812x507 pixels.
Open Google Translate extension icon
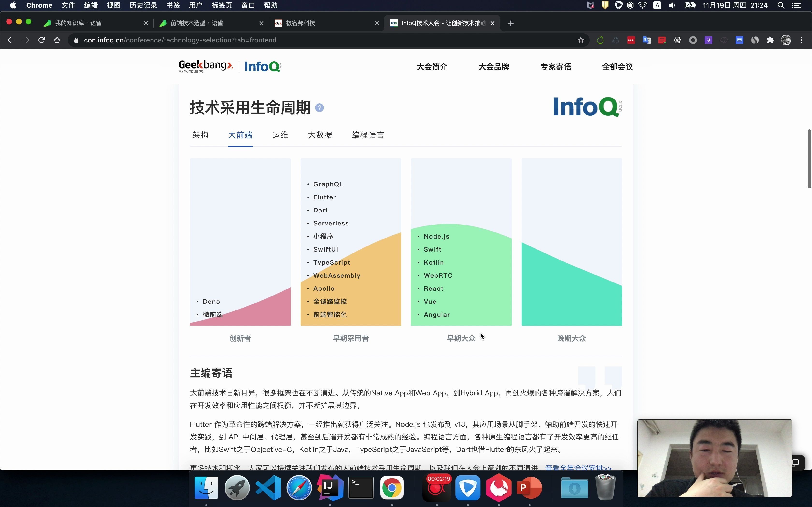coord(646,40)
